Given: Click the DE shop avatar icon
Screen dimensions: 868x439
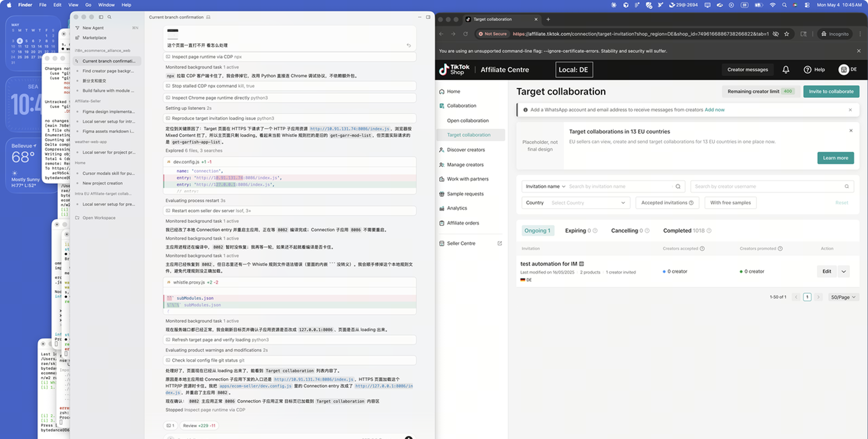Looking at the screenshot, I should [843, 69].
